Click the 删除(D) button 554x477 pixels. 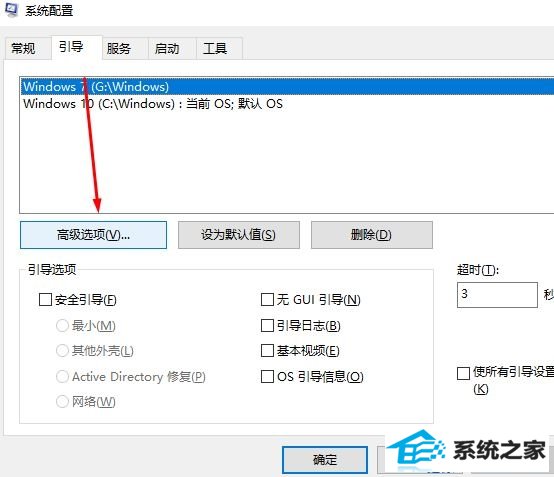pyautogui.click(x=371, y=235)
